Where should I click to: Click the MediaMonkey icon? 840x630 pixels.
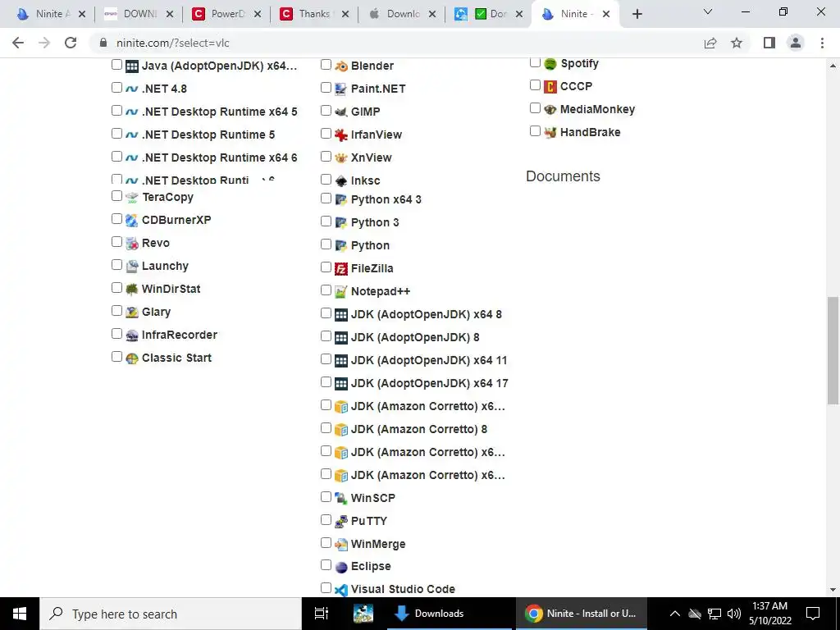point(550,109)
